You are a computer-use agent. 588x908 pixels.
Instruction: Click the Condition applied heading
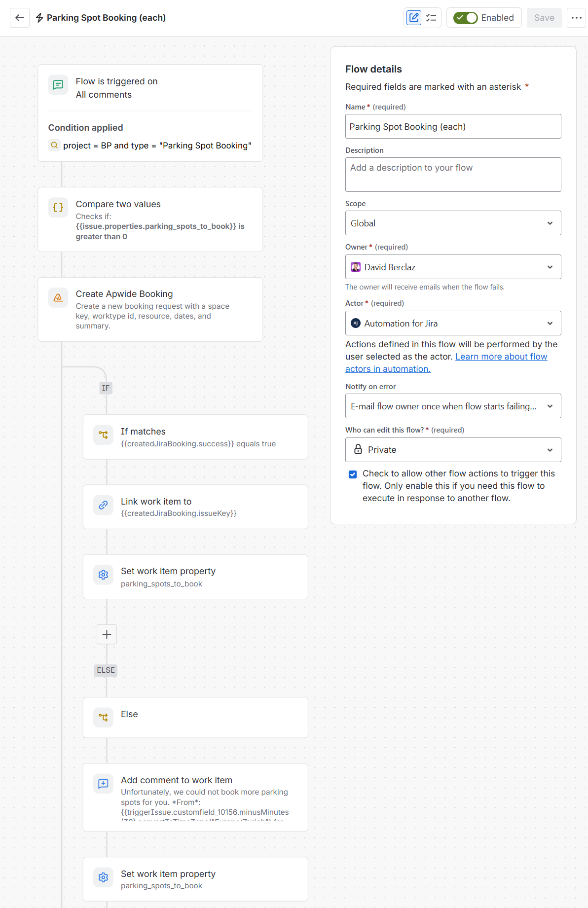coord(85,128)
